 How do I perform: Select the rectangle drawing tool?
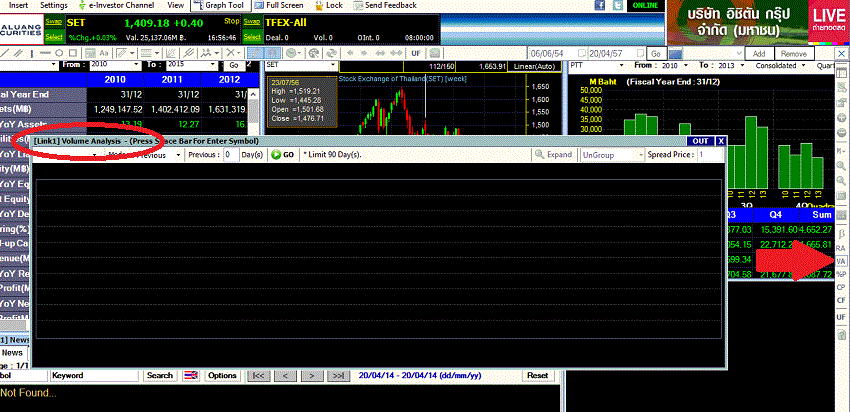tap(73, 53)
